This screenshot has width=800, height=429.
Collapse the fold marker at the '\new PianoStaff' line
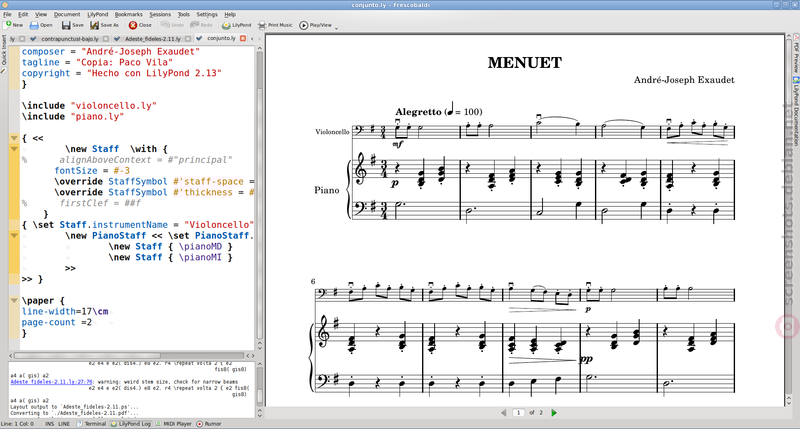point(14,236)
